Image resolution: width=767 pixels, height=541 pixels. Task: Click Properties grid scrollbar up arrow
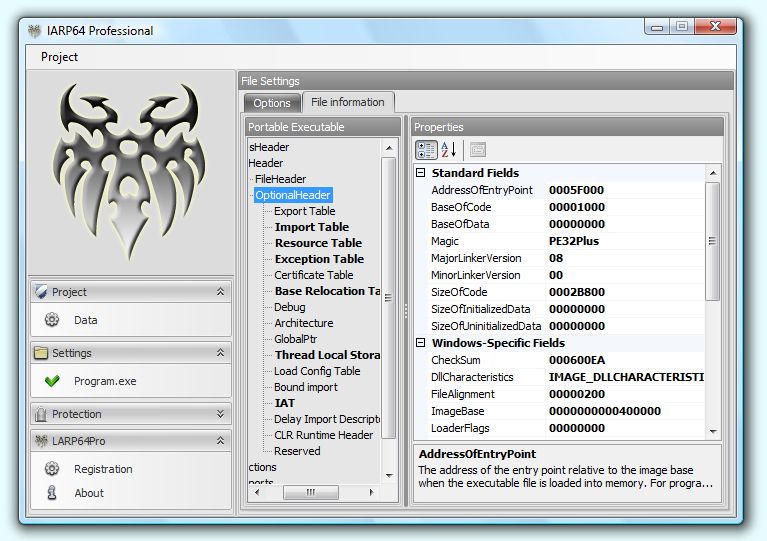[713, 173]
